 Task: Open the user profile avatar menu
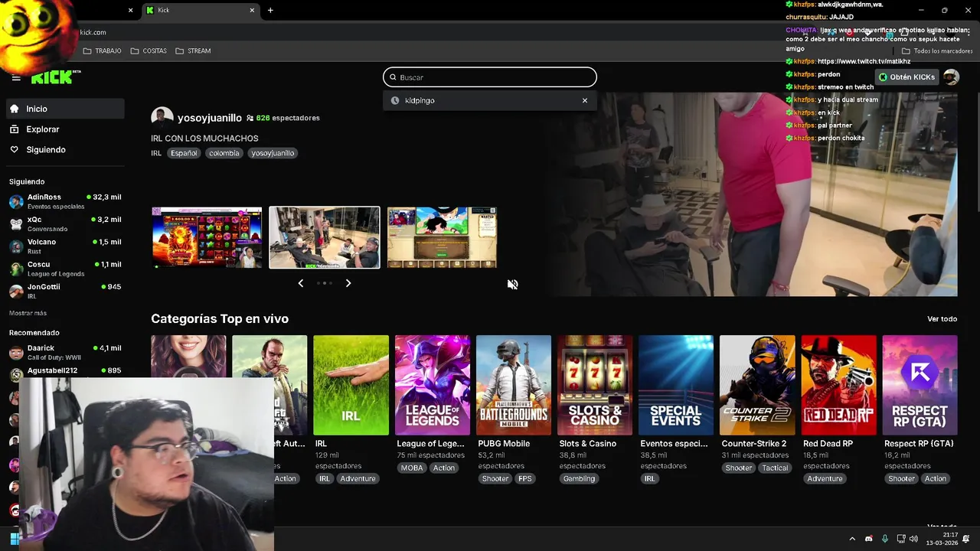point(951,77)
